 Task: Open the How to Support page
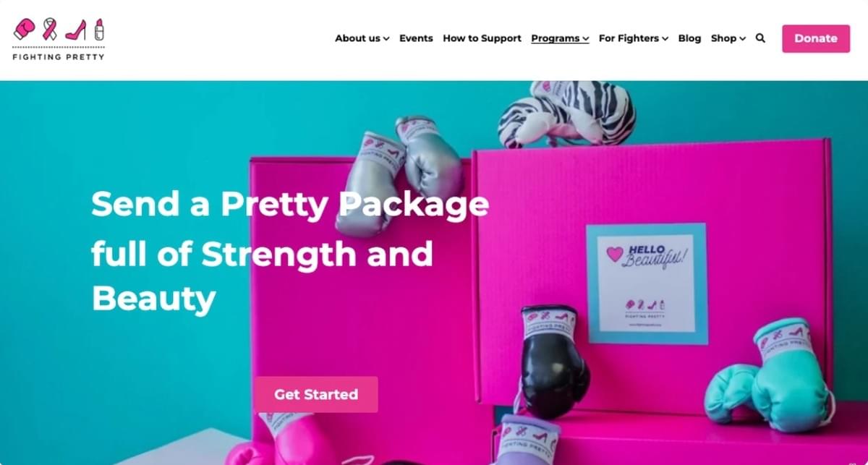[x=482, y=38]
